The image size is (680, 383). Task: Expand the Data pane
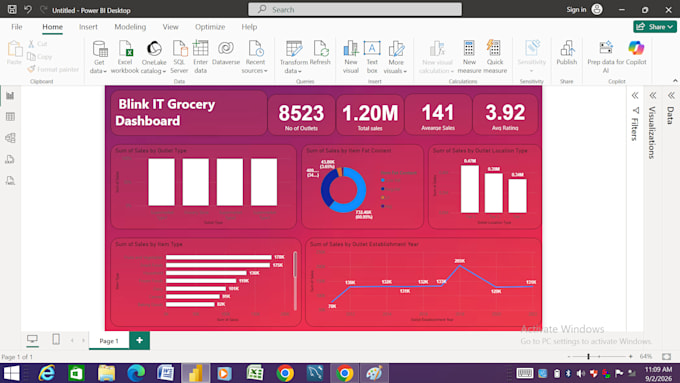coord(671,95)
